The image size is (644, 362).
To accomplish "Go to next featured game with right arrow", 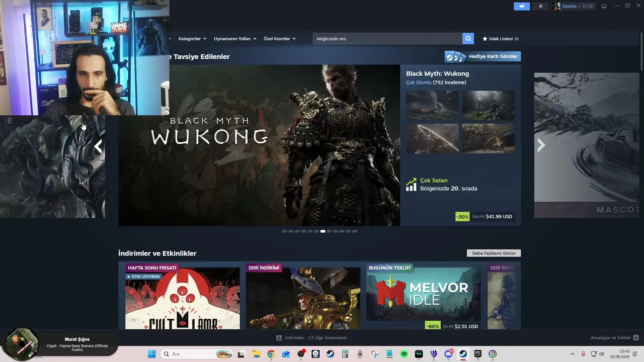I will pyautogui.click(x=541, y=145).
